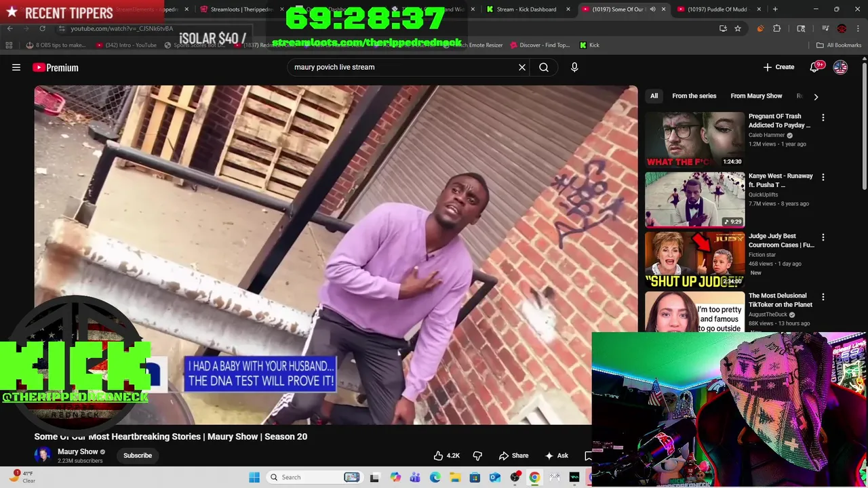The height and width of the screenshot is (488, 868).
Task: Close the 'Stream - Kick Dashboard' tab
Action: (568, 9)
